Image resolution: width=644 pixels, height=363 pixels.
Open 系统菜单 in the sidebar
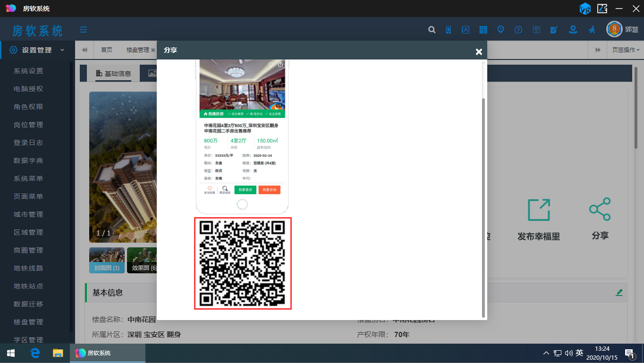28,178
